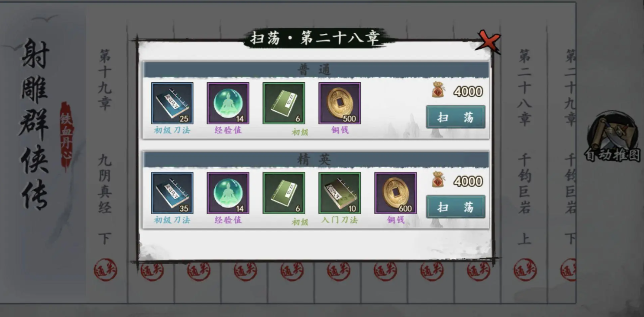Image resolution: width=644 pixels, height=317 pixels.
Task: Click the 通关 seal under 第二十八章
Action: pos(524,270)
